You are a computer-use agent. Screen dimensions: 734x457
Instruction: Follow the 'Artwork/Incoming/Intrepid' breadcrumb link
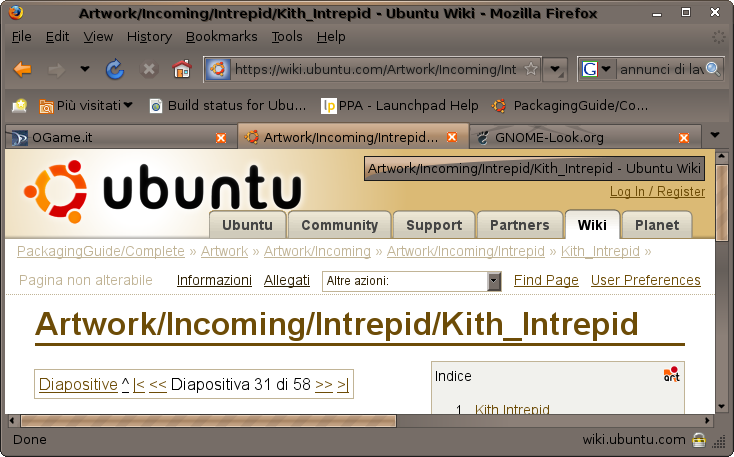tap(466, 251)
